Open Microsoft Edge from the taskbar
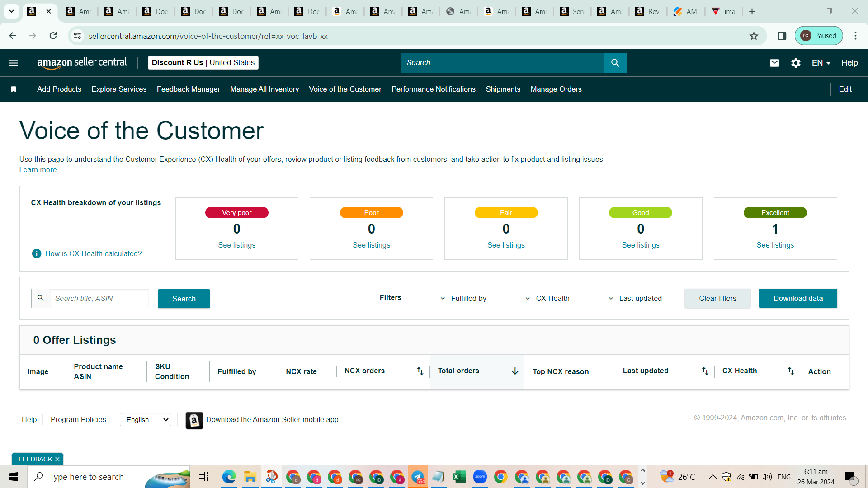The width and height of the screenshot is (868, 488). (229, 477)
